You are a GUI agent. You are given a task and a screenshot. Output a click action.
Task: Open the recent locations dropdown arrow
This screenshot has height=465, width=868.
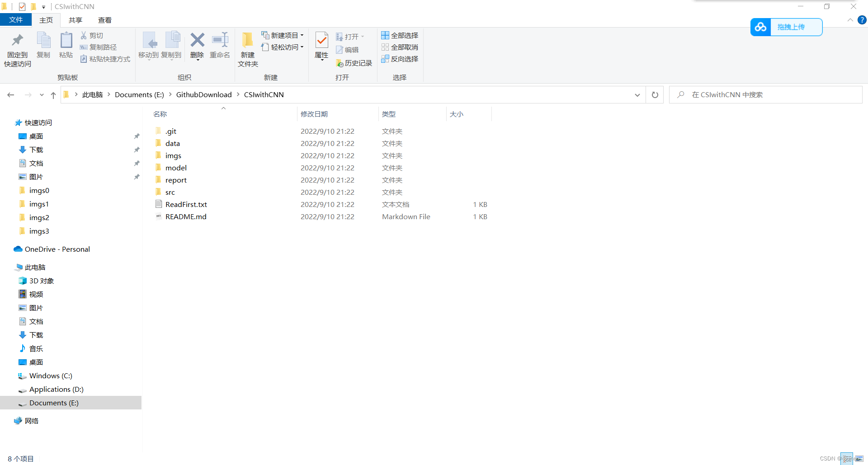42,95
